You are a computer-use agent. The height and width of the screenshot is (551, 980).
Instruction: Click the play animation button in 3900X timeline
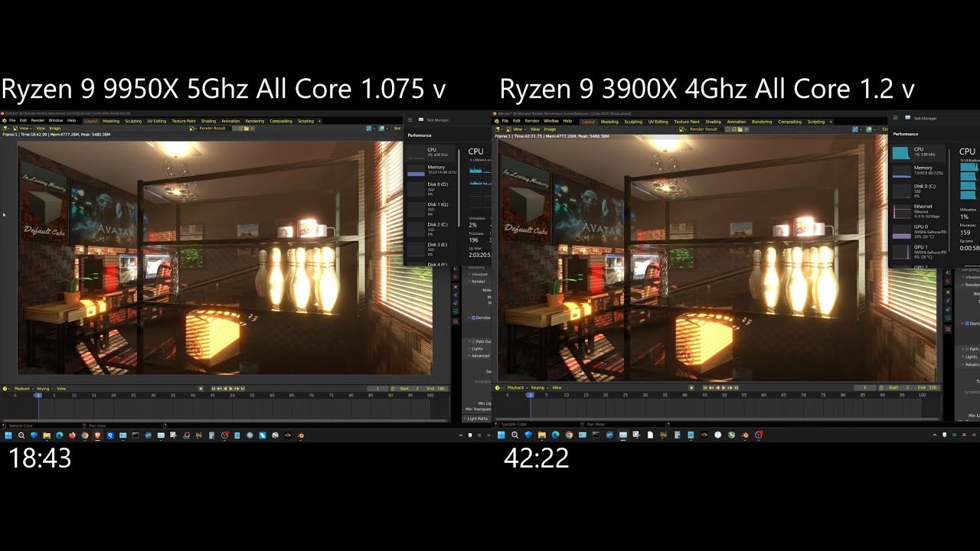point(724,388)
